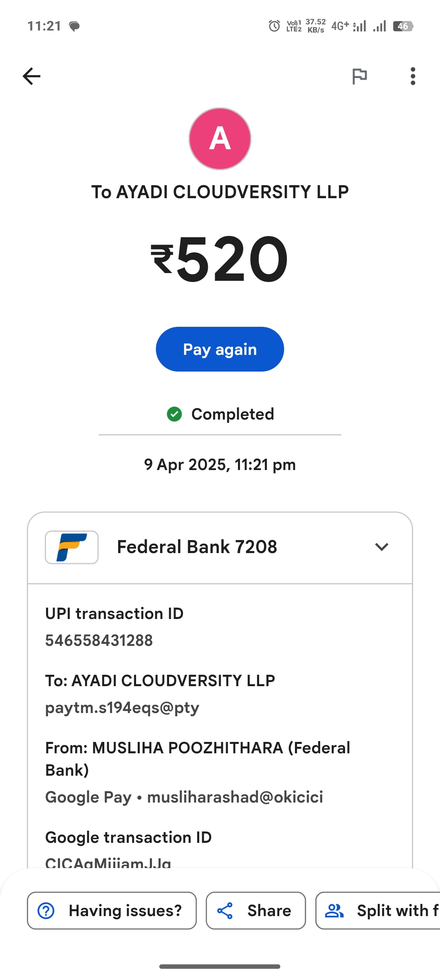Image resolution: width=440 pixels, height=980 pixels.
Task: Tap the Federal Bank 7208 account label
Action: (197, 547)
